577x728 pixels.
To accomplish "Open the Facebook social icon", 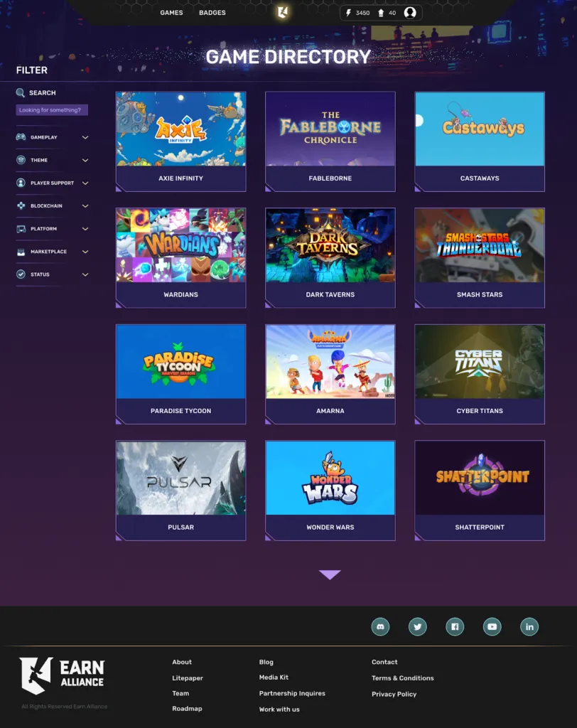I will (455, 627).
